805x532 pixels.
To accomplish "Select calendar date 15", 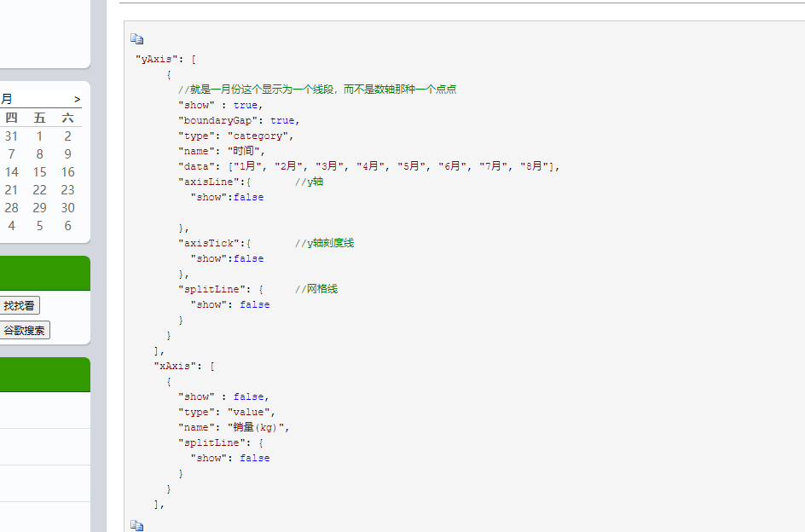I will pyautogui.click(x=39, y=172).
